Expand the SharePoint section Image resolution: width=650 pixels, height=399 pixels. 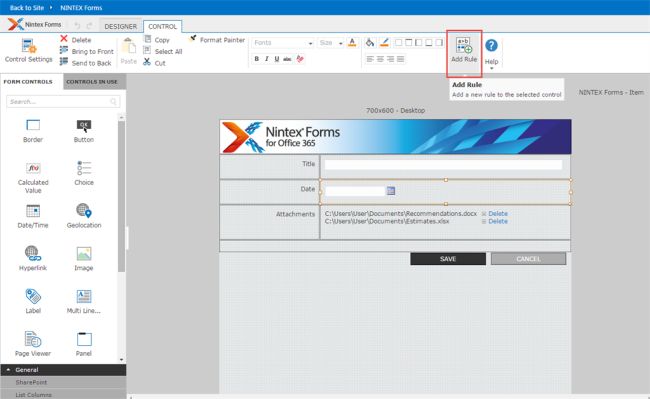[63, 382]
